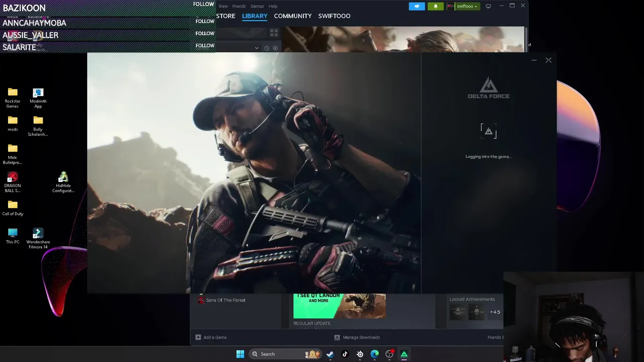644x362 pixels.
Task: Open the I SEE QT LANDON news thumbnail
Action: (x=340, y=306)
